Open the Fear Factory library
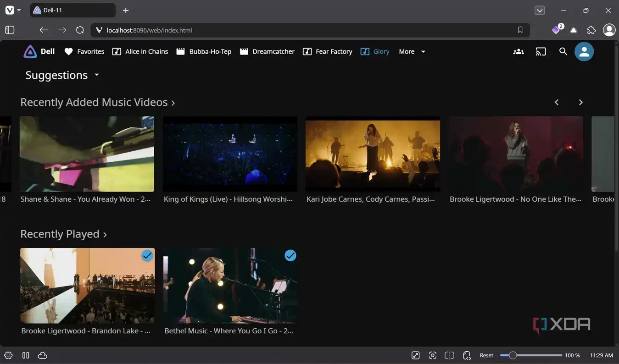 pos(328,52)
